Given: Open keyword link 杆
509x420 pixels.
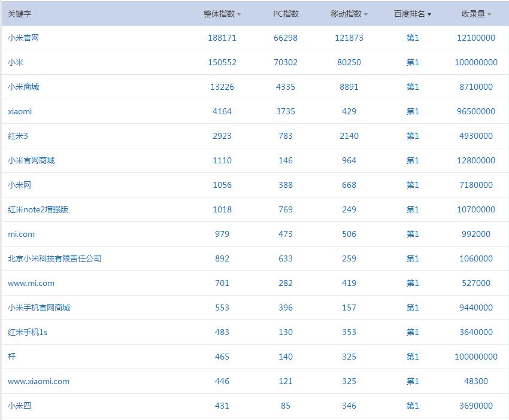Looking at the screenshot, I should coord(12,357).
